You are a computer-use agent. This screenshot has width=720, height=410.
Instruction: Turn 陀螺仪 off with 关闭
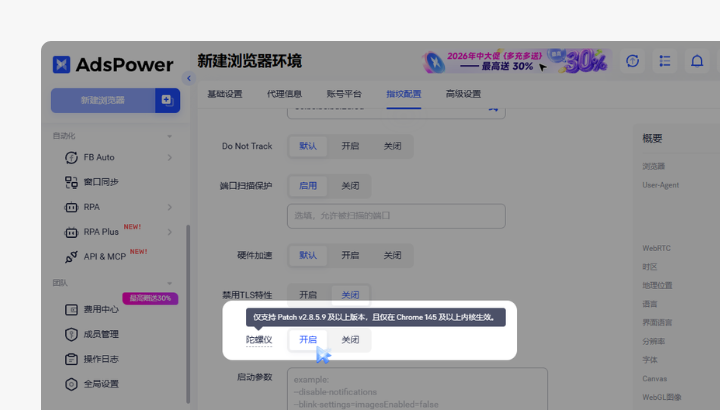350,340
